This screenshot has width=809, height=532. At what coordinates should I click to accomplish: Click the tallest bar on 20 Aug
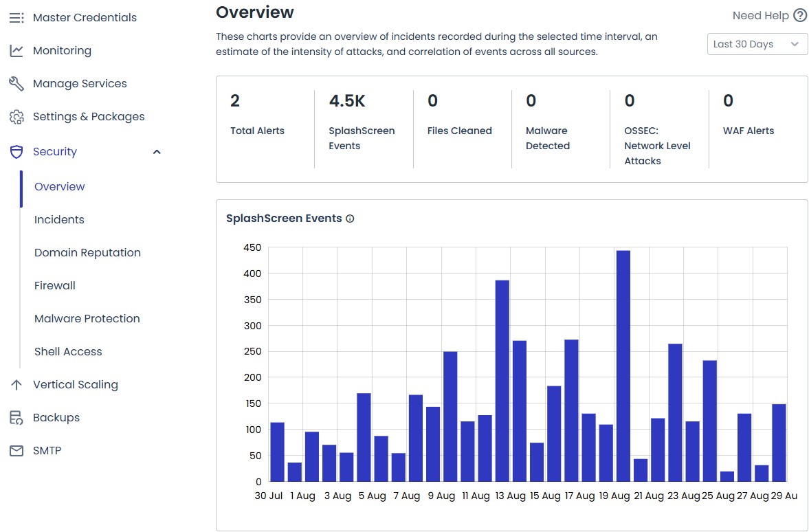coord(624,364)
